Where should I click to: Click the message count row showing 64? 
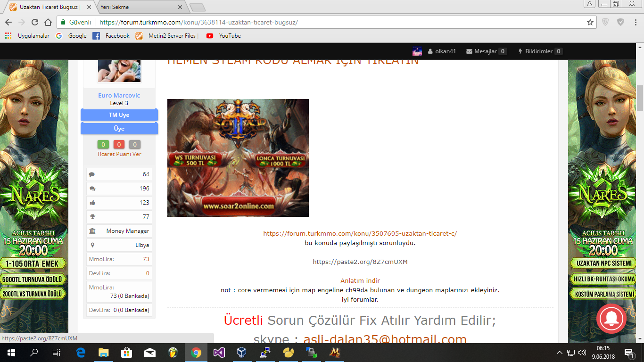tap(119, 174)
